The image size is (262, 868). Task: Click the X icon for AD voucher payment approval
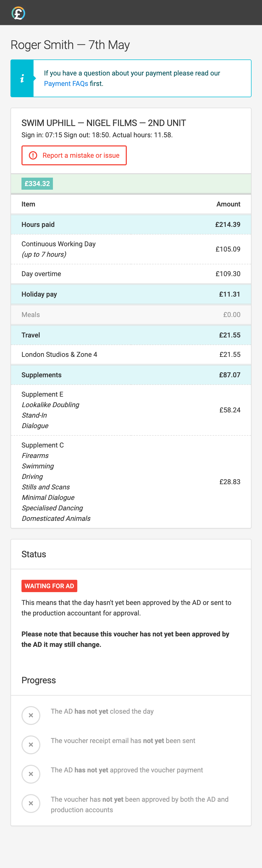click(x=31, y=774)
